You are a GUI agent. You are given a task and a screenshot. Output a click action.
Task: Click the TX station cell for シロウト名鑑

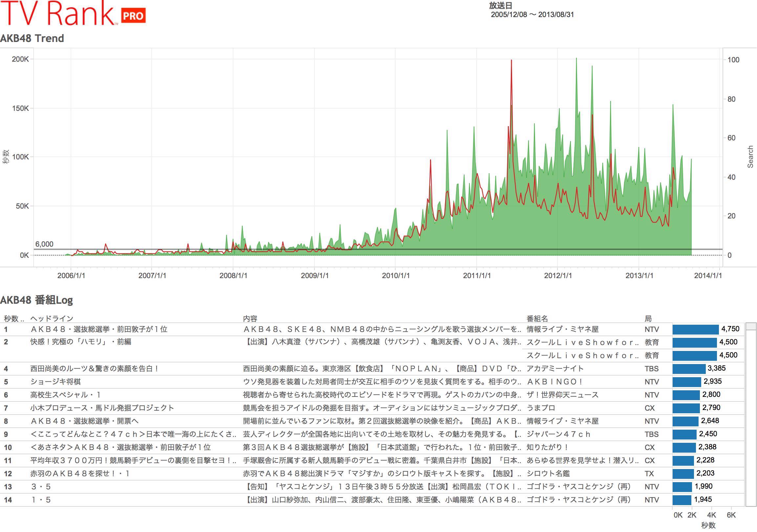[x=650, y=474]
